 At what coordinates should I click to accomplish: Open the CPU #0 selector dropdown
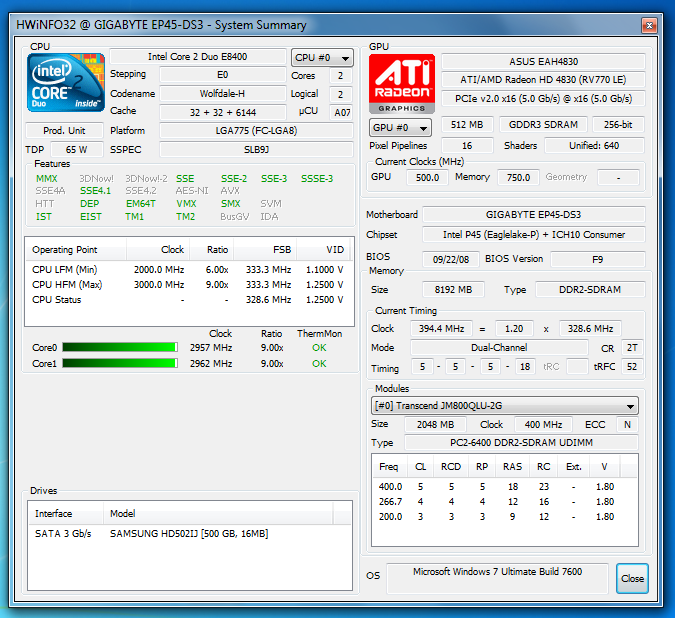click(x=322, y=58)
